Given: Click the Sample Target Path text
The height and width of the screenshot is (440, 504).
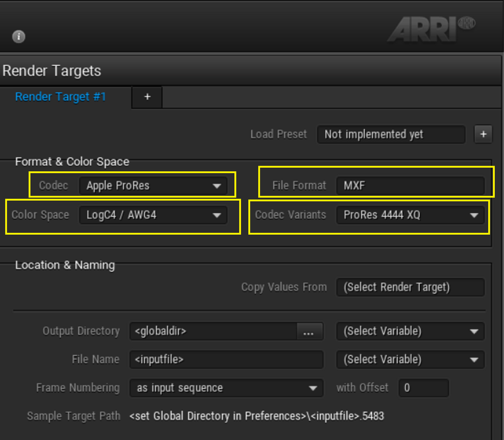Looking at the screenshot, I should (256, 416).
